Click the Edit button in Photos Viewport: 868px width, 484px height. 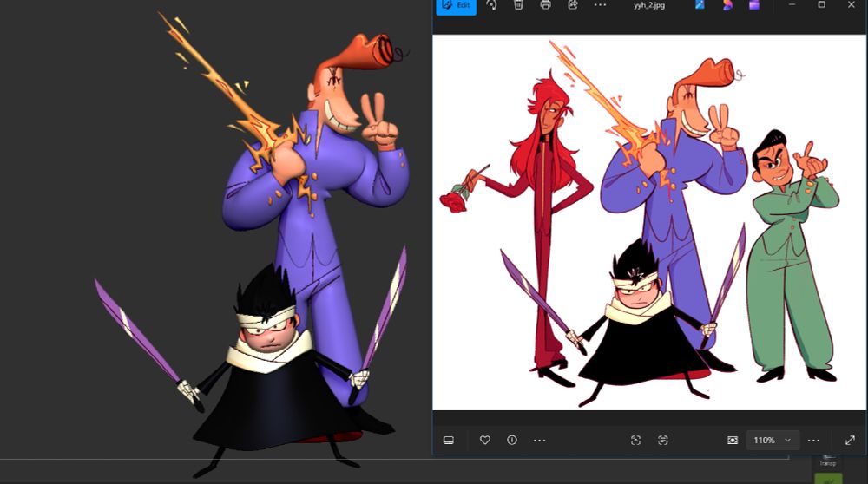457,6
